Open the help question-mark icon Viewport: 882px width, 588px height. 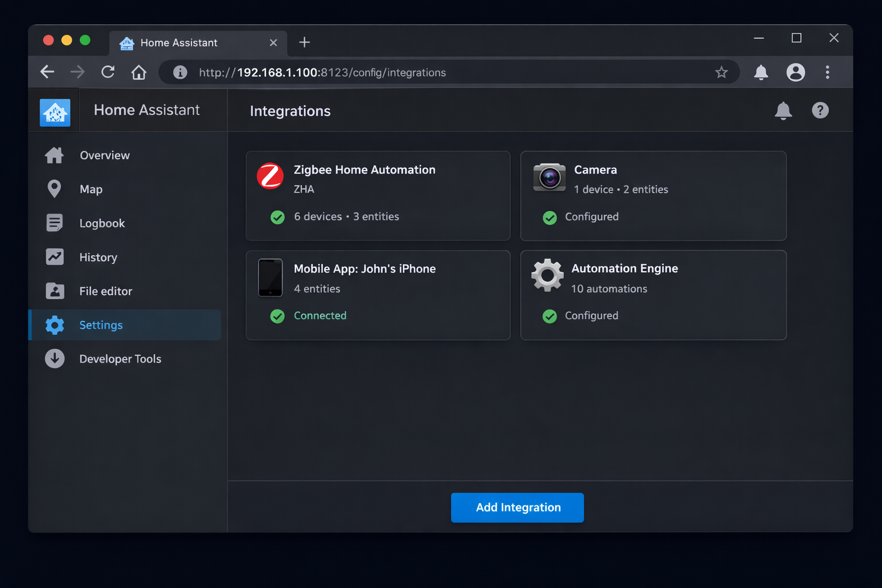[x=820, y=110]
